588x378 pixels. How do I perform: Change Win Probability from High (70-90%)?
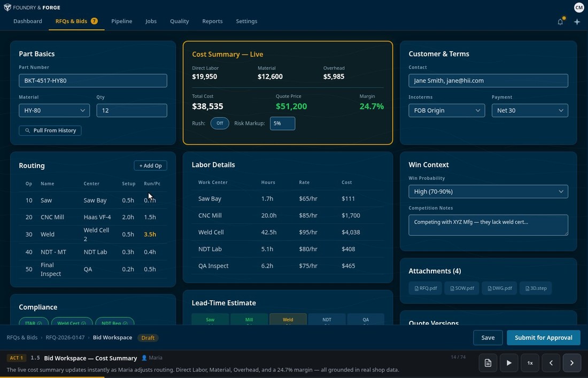pos(488,191)
